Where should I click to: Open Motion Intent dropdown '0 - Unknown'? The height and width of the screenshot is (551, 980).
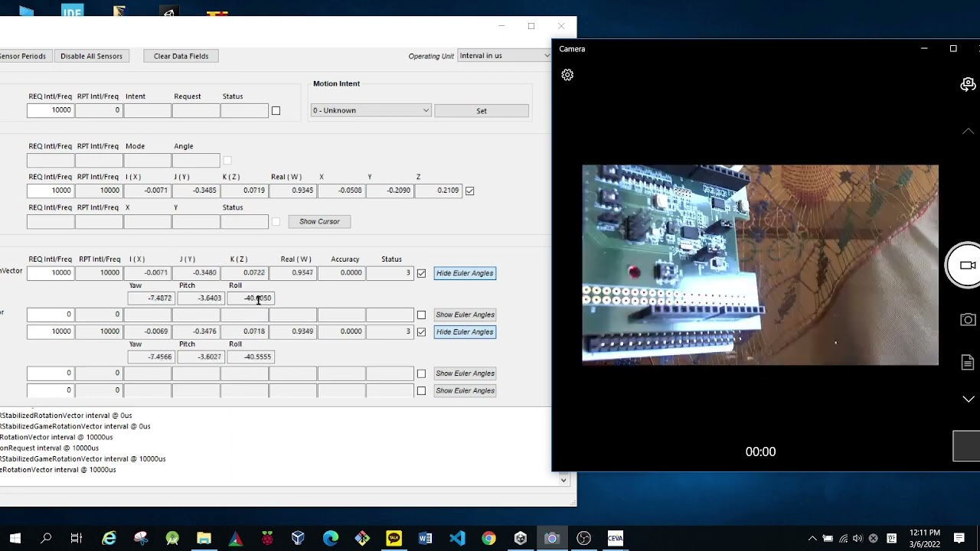click(371, 110)
